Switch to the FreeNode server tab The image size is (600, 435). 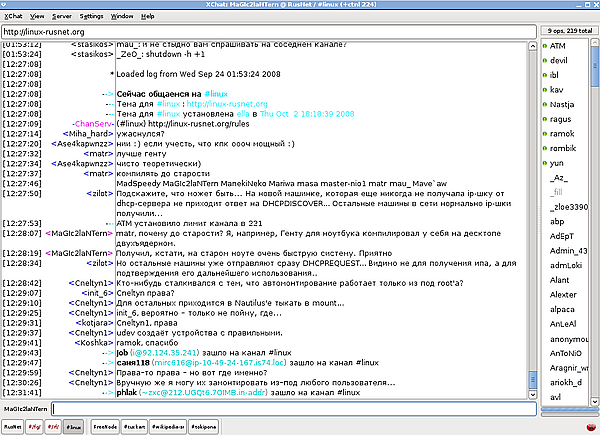104,425
